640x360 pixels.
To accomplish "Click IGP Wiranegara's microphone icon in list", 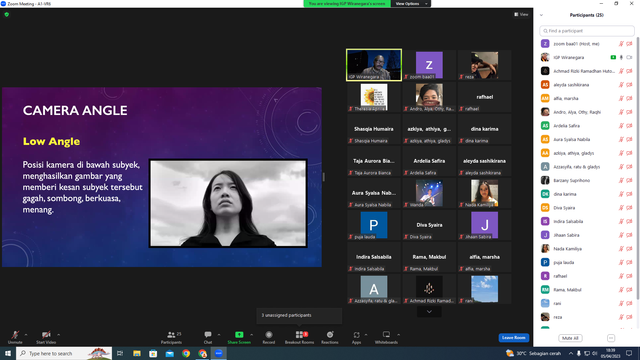I will coord(621,58).
